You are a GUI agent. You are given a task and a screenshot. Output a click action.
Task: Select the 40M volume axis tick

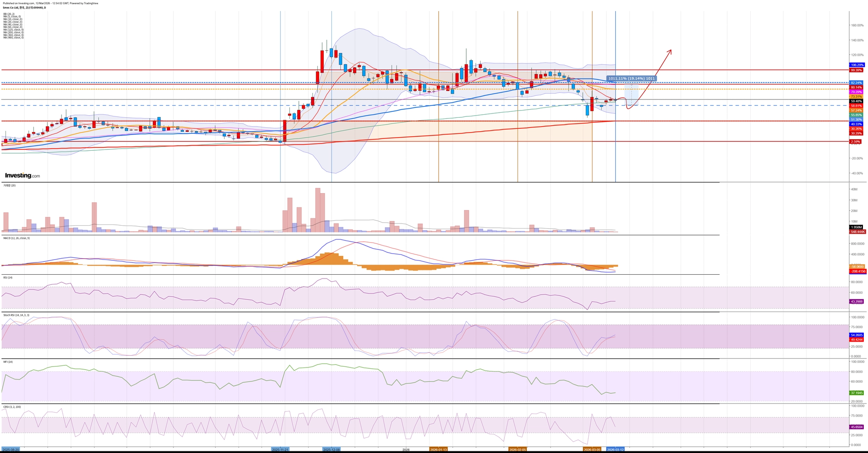(x=854, y=189)
